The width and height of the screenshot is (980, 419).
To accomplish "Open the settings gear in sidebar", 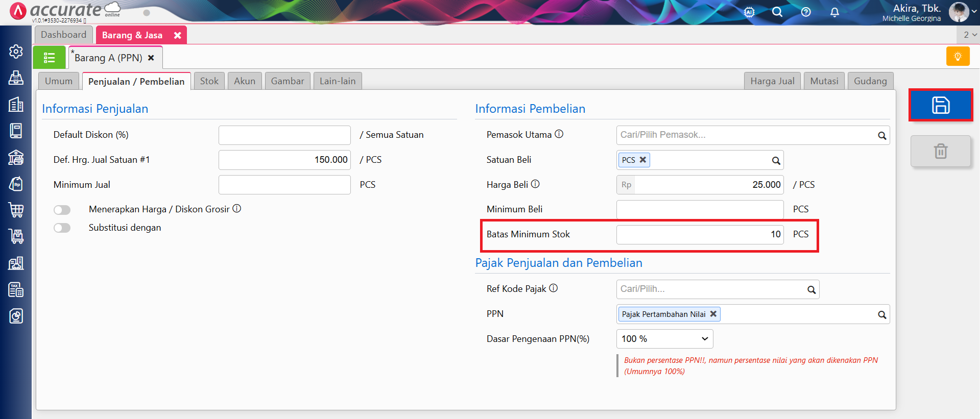I will (x=16, y=52).
